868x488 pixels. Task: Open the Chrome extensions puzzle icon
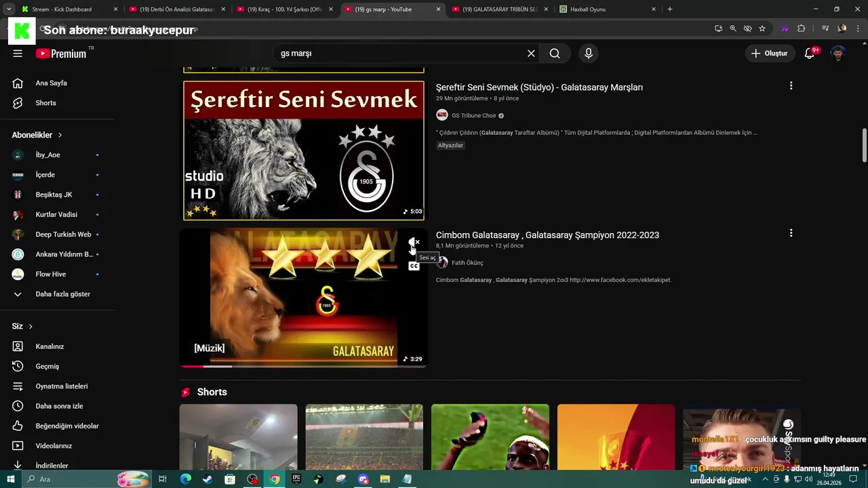802,28
